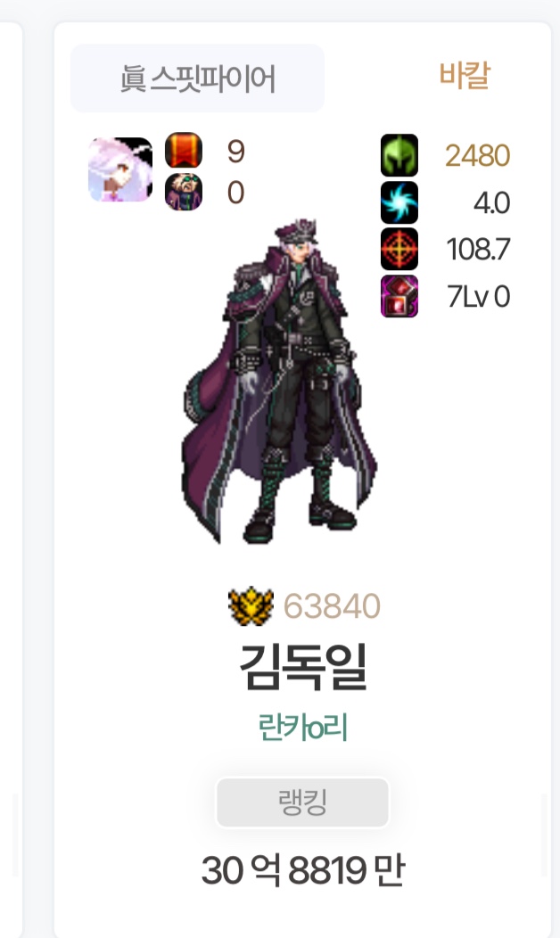
Task: Click the 2480 stat value
Action: 477,156
